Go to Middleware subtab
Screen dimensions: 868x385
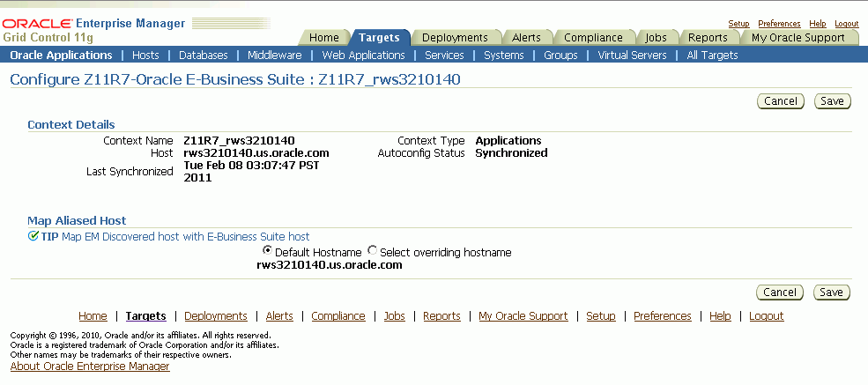pos(275,56)
